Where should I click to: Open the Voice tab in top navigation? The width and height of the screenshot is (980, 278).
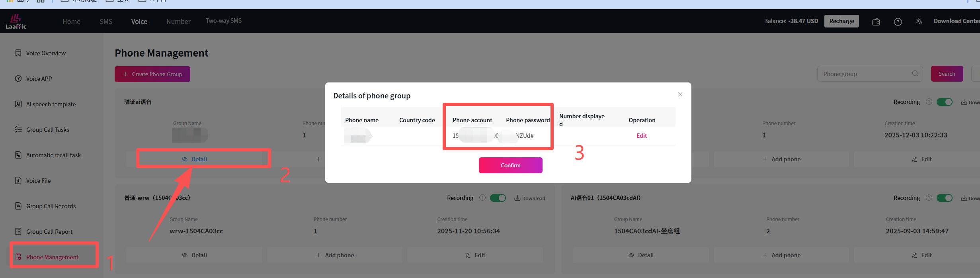tap(139, 22)
